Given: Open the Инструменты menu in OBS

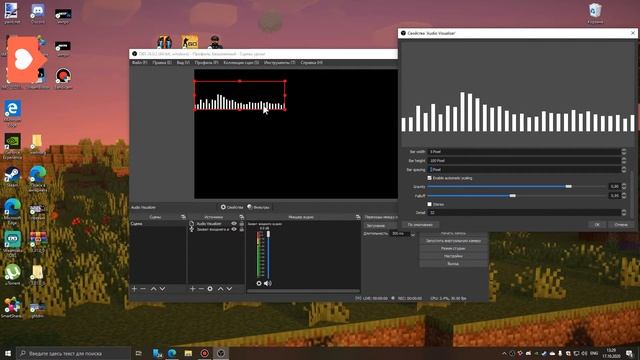Looking at the screenshot, I should click(x=280, y=63).
